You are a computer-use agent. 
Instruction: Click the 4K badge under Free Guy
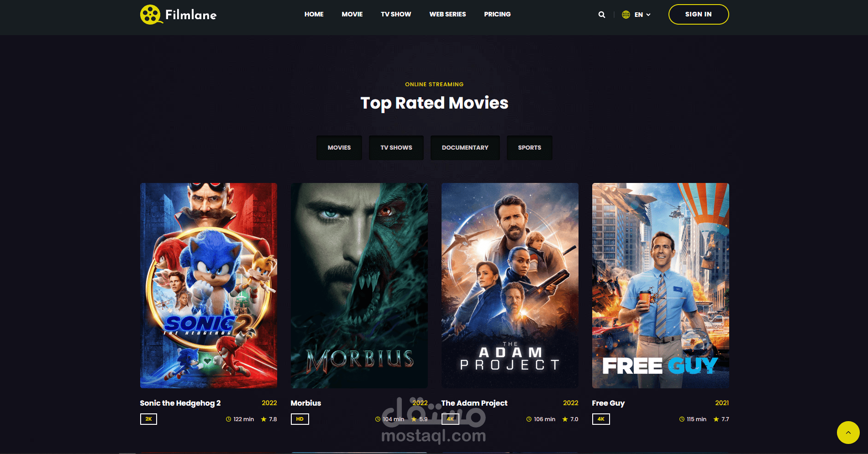tap(601, 419)
